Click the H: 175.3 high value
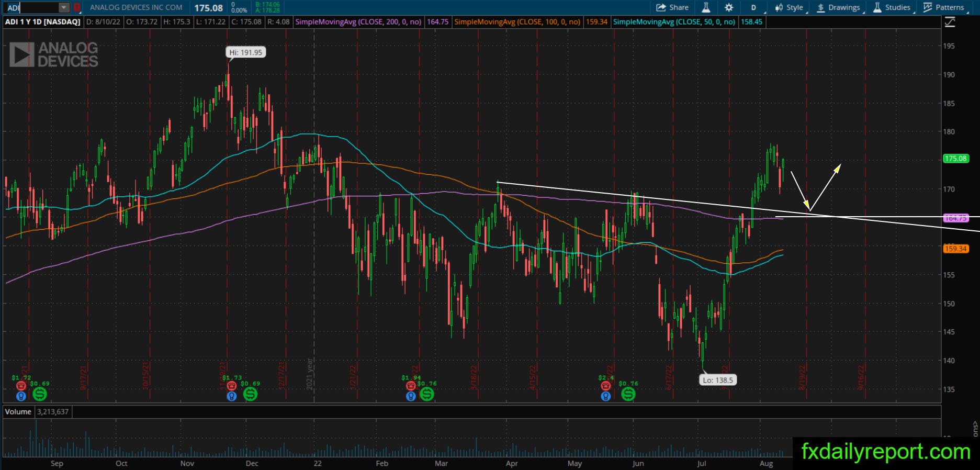The width and height of the screenshot is (980, 470). [177, 22]
